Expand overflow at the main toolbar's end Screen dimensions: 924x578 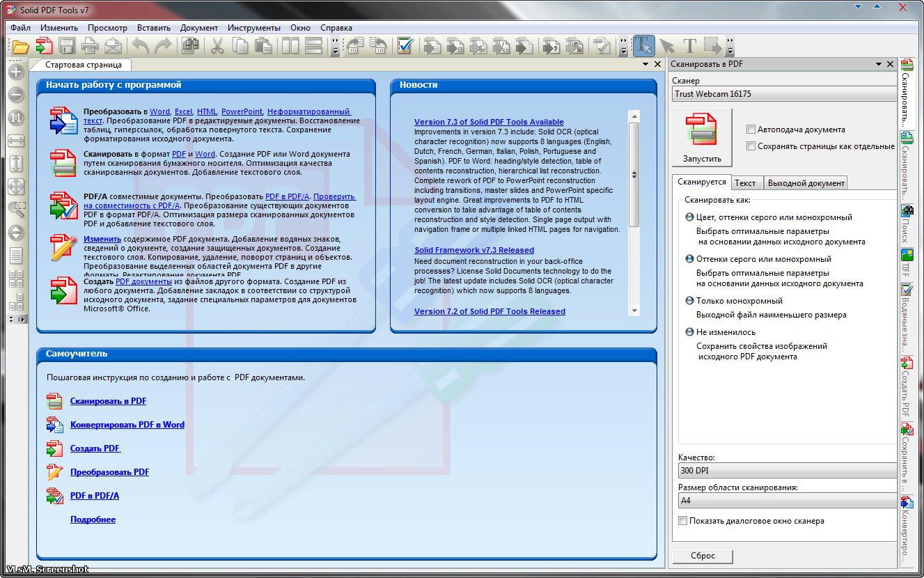click(x=730, y=47)
